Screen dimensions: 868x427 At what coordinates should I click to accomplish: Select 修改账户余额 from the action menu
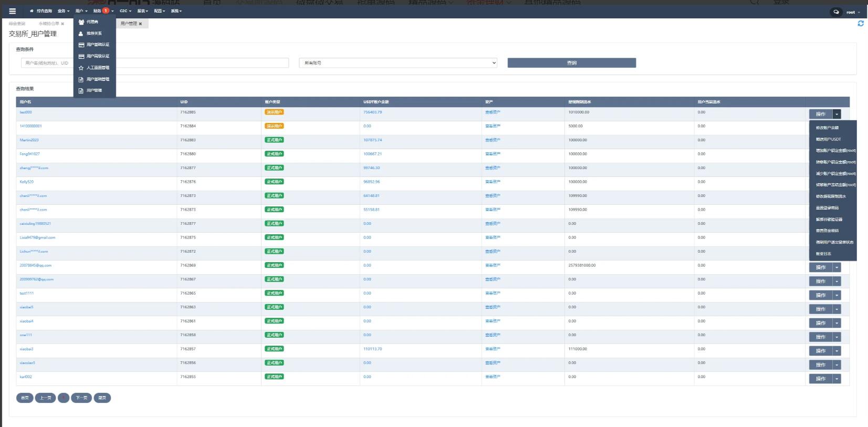pos(827,128)
